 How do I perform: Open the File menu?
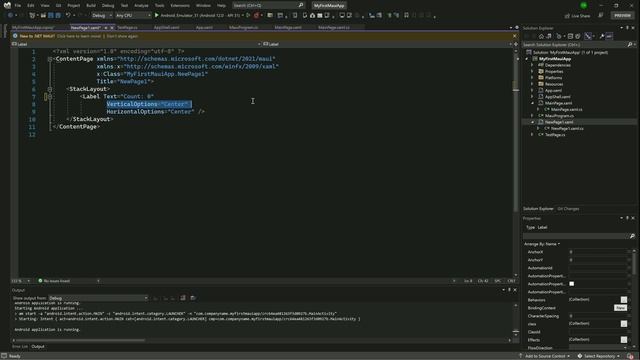pos(18,6)
